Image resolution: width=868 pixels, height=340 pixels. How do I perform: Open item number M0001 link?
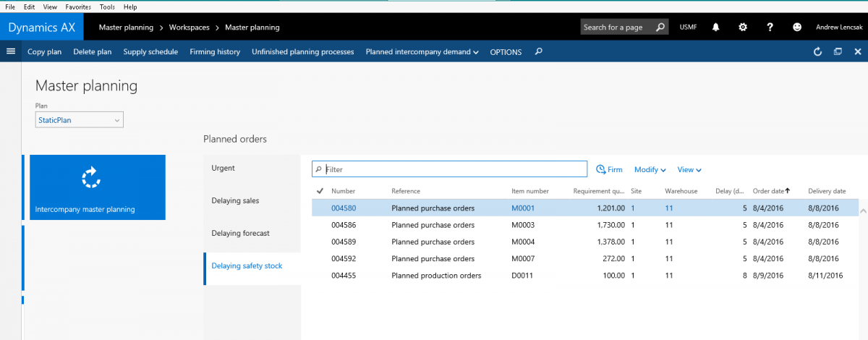[523, 208]
